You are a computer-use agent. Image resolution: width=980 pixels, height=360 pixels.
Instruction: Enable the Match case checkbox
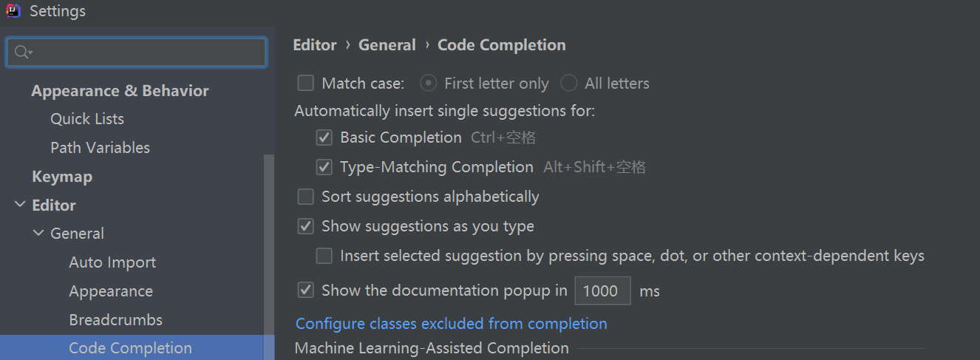[306, 83]
